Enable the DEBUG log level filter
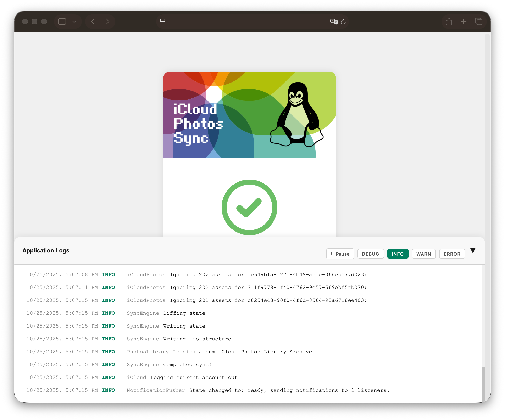 tap(370, 254)
